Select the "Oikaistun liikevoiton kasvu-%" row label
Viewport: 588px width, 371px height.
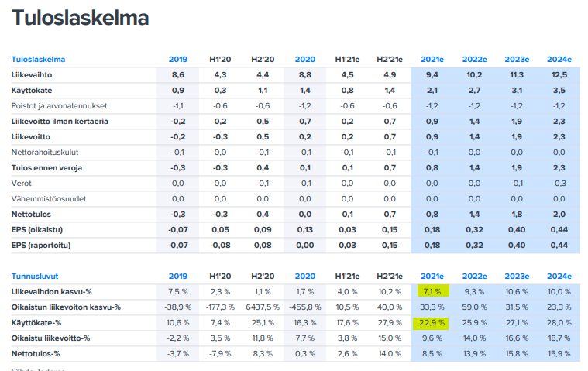67,307
